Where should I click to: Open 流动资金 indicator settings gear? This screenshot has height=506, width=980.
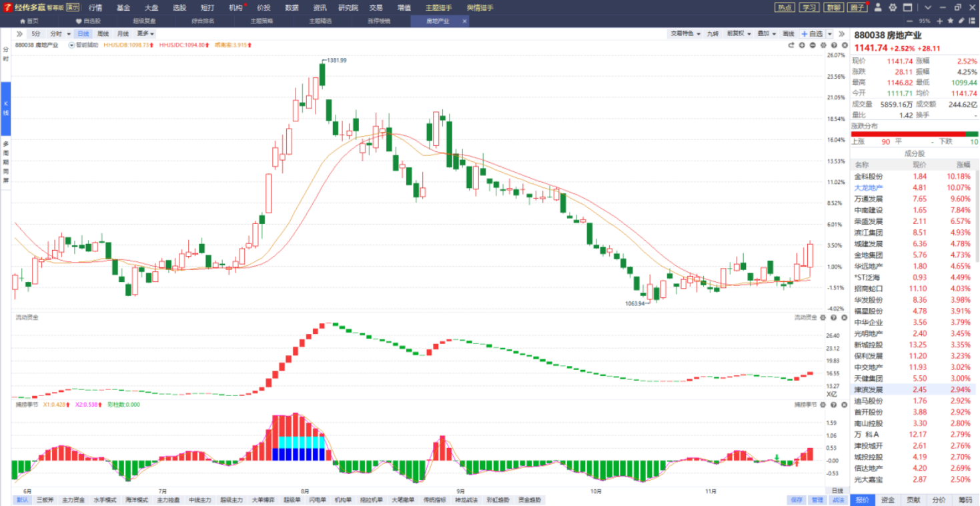point(823,317)
